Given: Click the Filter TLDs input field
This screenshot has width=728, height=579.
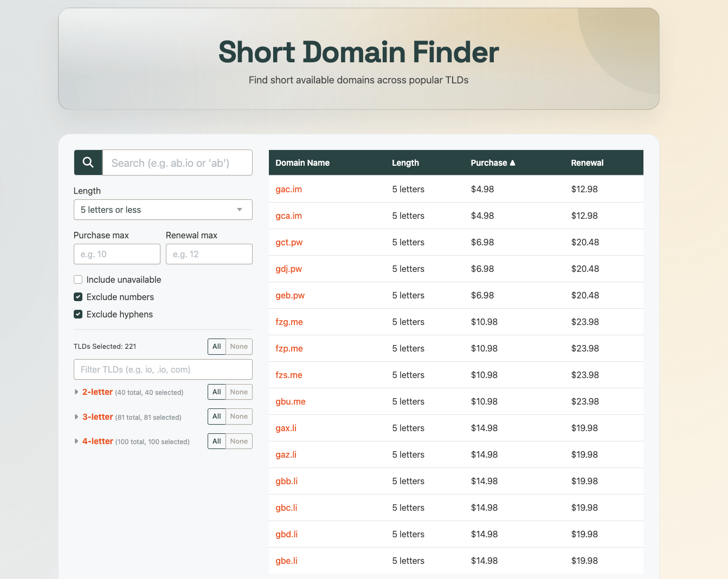Looking at the screenshot, I should (x=163, y=369).
